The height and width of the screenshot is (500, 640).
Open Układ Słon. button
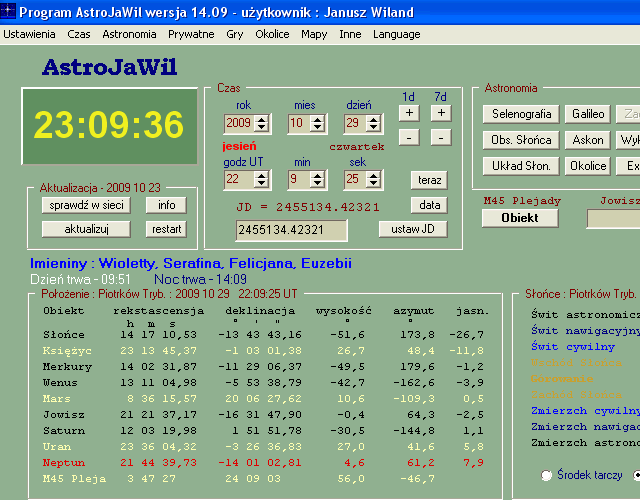point(521,166)
